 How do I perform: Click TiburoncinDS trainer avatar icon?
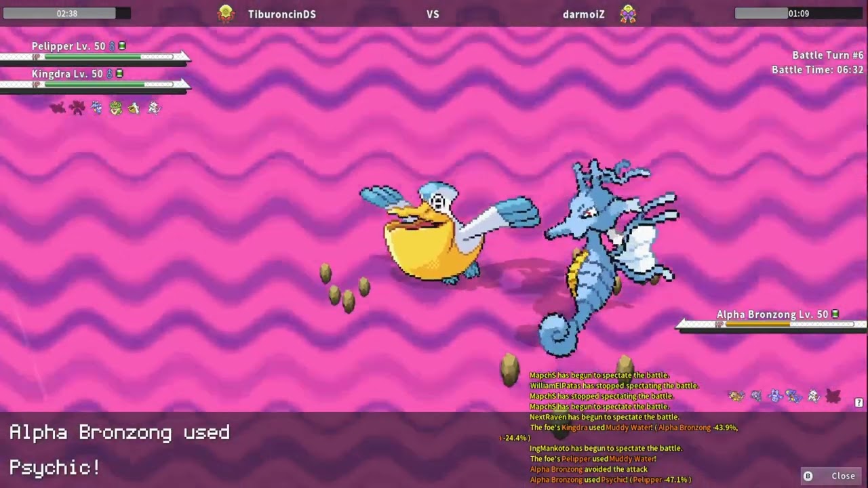pyautogui.click(x=226, y=14)
